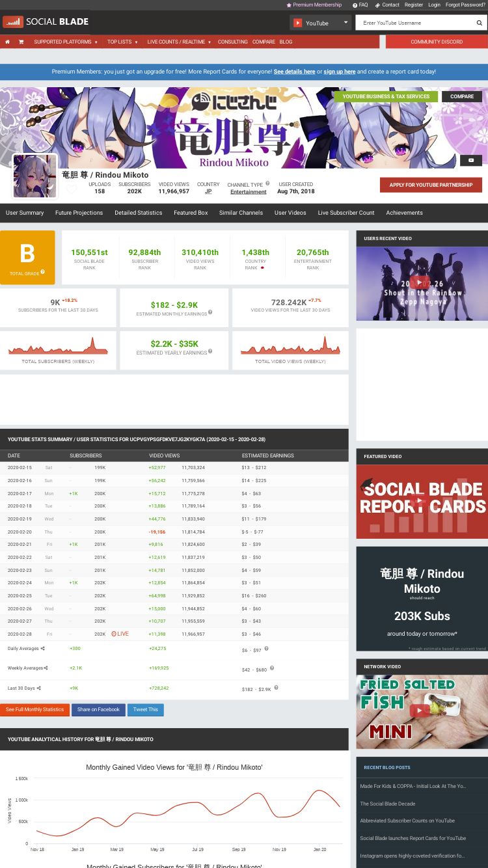Click the Compare button on banner

coord(462,96)
